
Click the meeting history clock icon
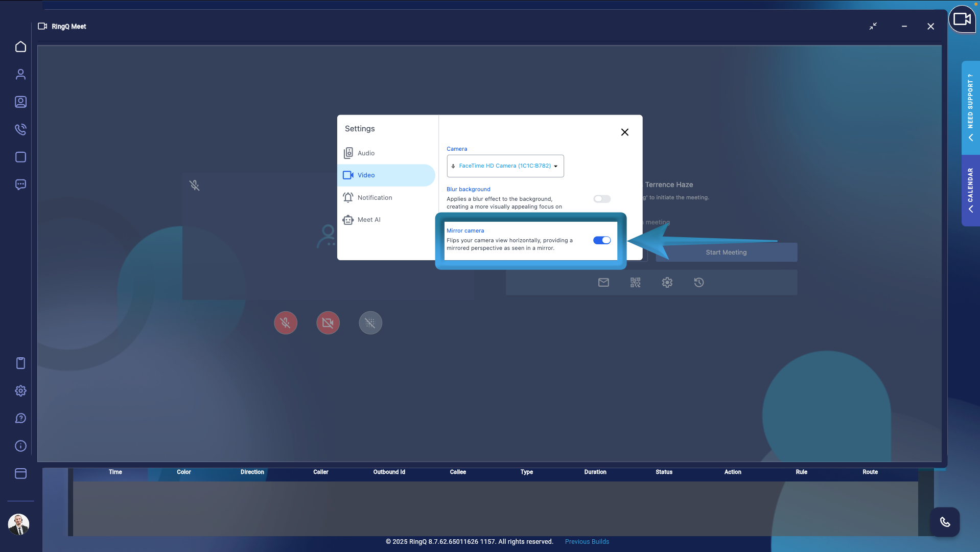pyautogui.click(x=699, y=283)
